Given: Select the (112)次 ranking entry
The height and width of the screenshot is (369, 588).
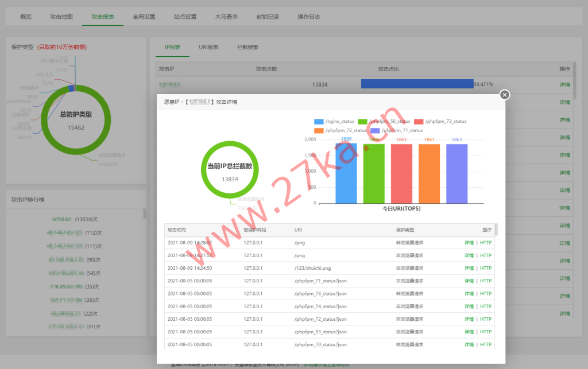Looking at the screenshot, I should [75, 232].
